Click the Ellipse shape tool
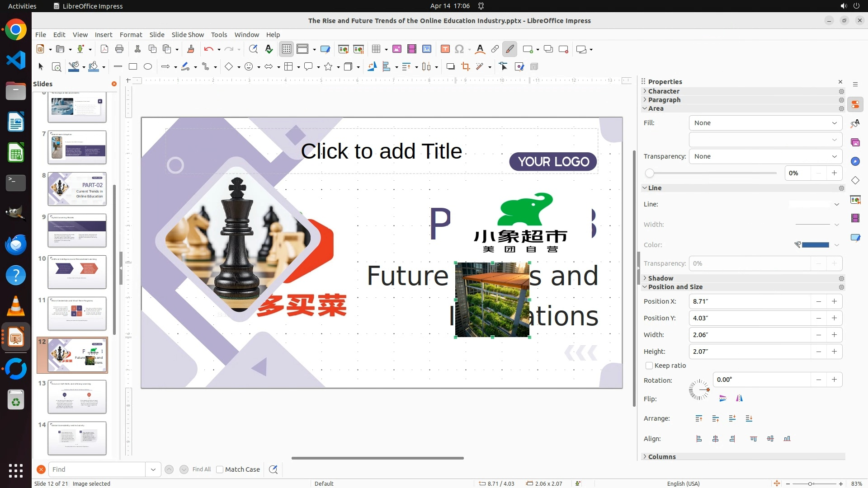868x488 pixels. [147, 67]
